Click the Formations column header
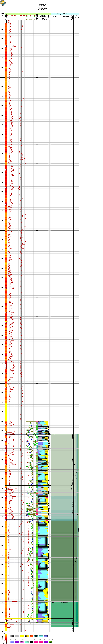 (66, 17)
